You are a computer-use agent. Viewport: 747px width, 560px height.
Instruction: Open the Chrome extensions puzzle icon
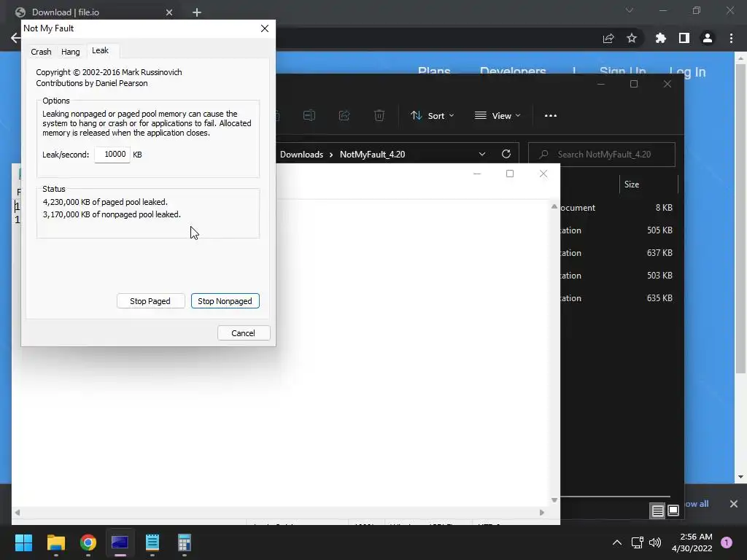pyautogui.click(x=660, y=38)
